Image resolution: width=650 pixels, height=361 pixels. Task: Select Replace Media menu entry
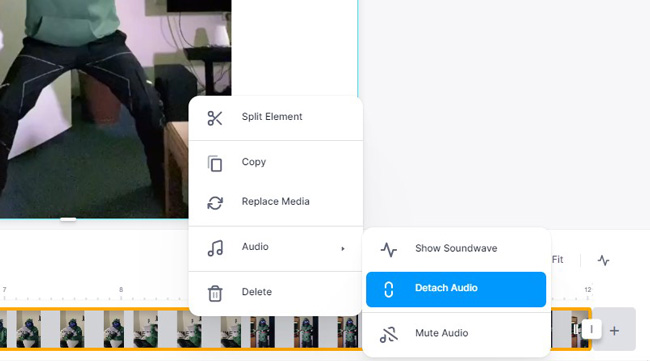pyautogui.click(x=276, y=202)
